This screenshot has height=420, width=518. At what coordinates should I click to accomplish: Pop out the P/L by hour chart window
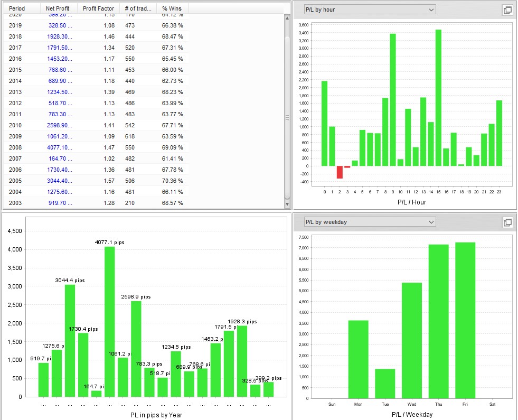coord(507,10)
